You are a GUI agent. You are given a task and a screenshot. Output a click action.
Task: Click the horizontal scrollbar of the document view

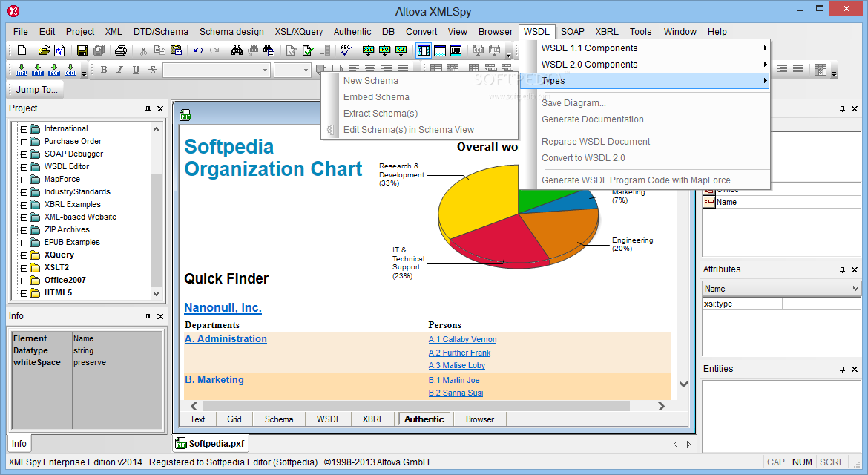[416, 407]
